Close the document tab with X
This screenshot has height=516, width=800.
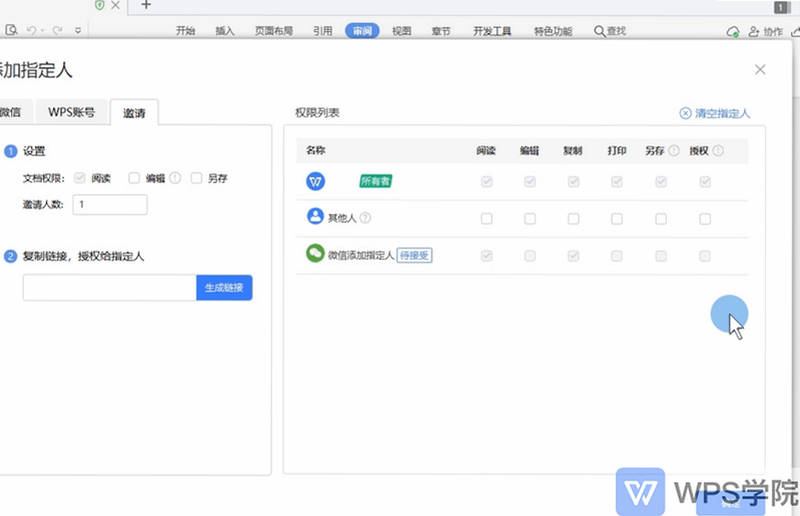point(116,5)
